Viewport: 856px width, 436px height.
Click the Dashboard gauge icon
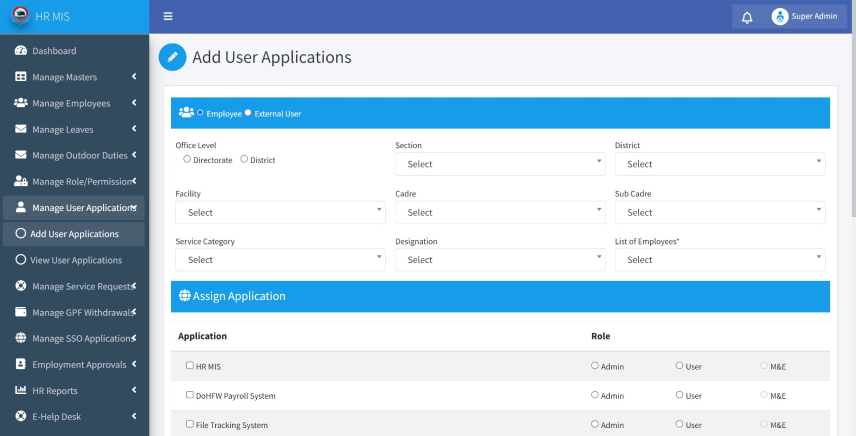21,51
